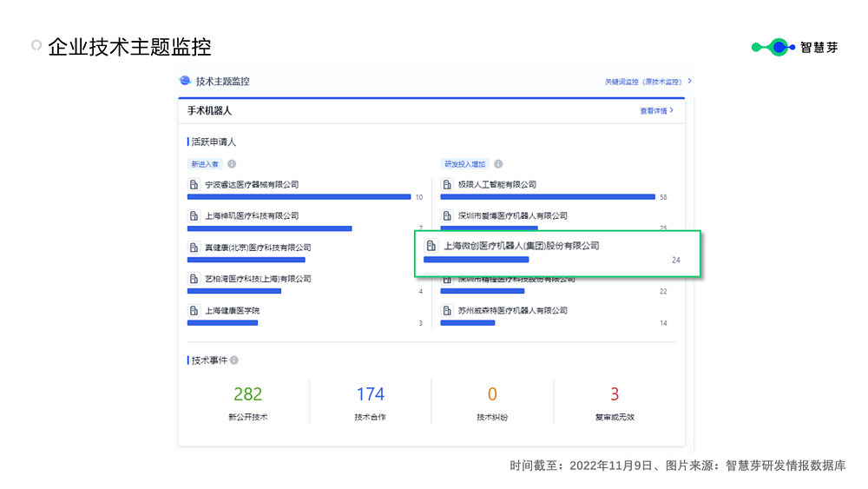Select the 手术机器人 topic header
This screenshot has height=489, width=868.
click(x=209, y=111)
